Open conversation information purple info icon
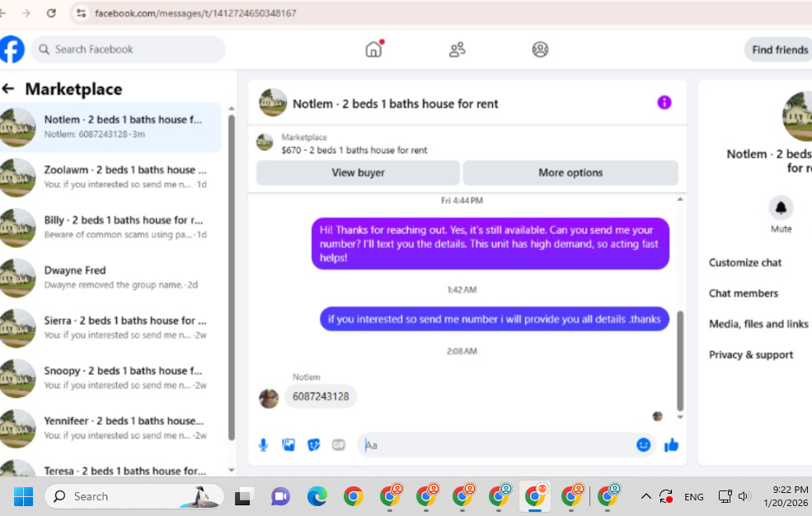 [664, 102]
